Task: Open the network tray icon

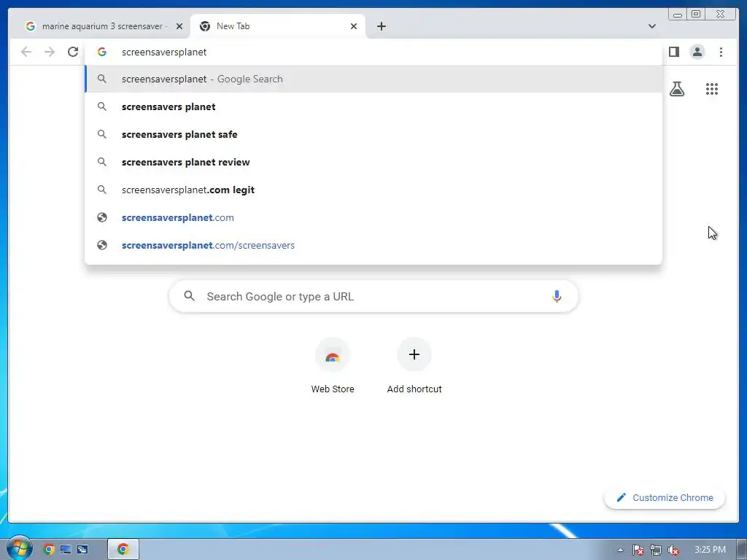Action: tap(656, 550)
